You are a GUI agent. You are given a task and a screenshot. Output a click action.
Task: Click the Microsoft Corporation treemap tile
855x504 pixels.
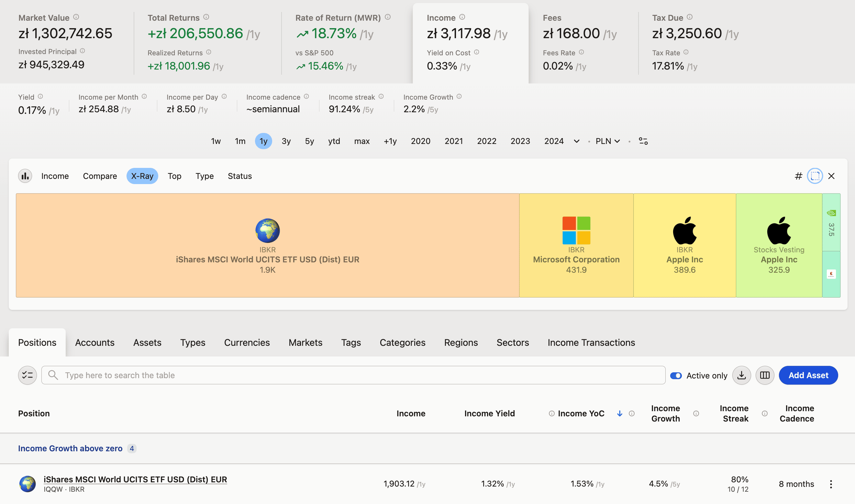coord(576,246)
